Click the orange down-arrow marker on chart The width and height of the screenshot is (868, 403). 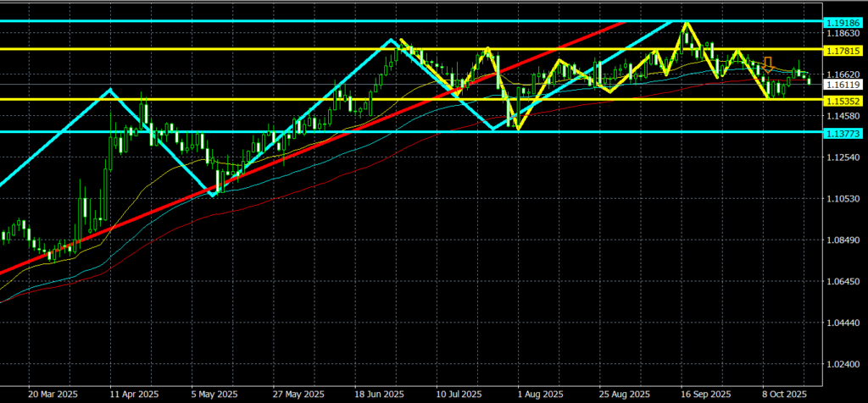767,63
